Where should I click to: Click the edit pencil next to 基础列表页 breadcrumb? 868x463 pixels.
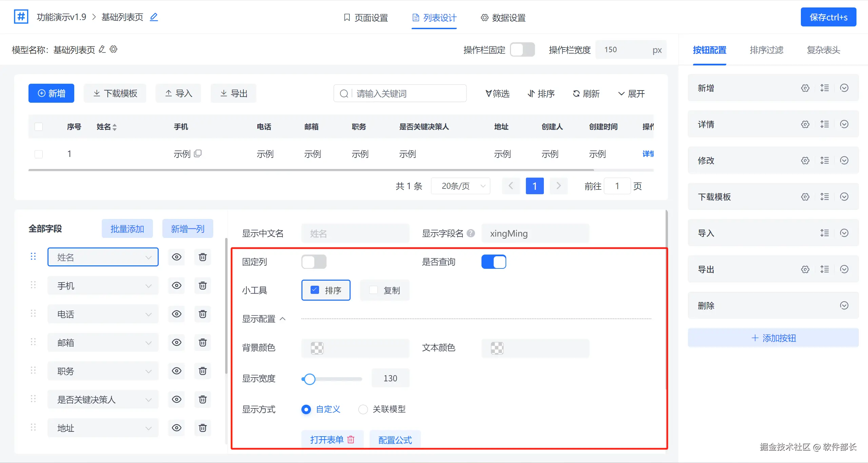coord(154,17)
